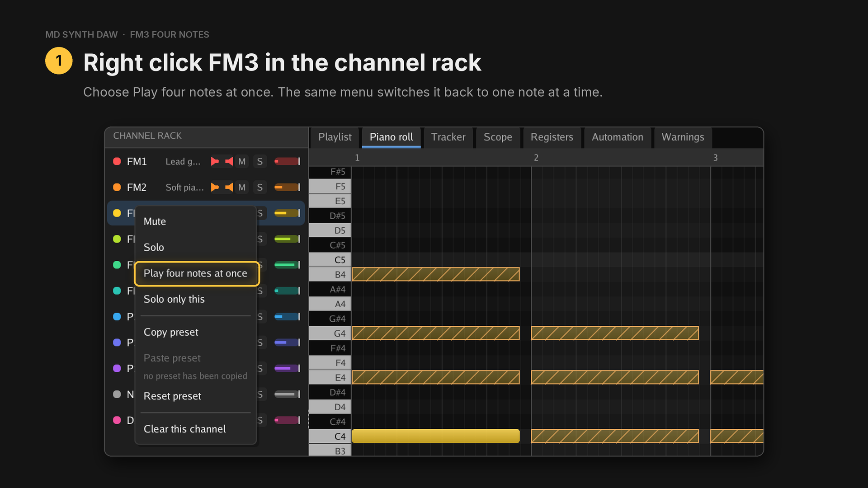Mute FM2 with its M button
The height and width of the screenshot is (488, 868).
pyautogui.click(x=242, y=187)
